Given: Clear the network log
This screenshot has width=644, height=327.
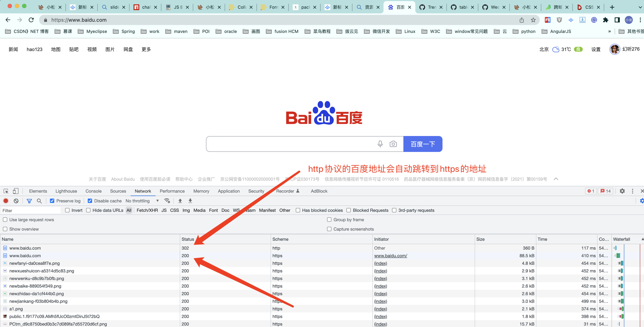Looking at the screenshot, I should pyautogui.click(x=16, y=201).
